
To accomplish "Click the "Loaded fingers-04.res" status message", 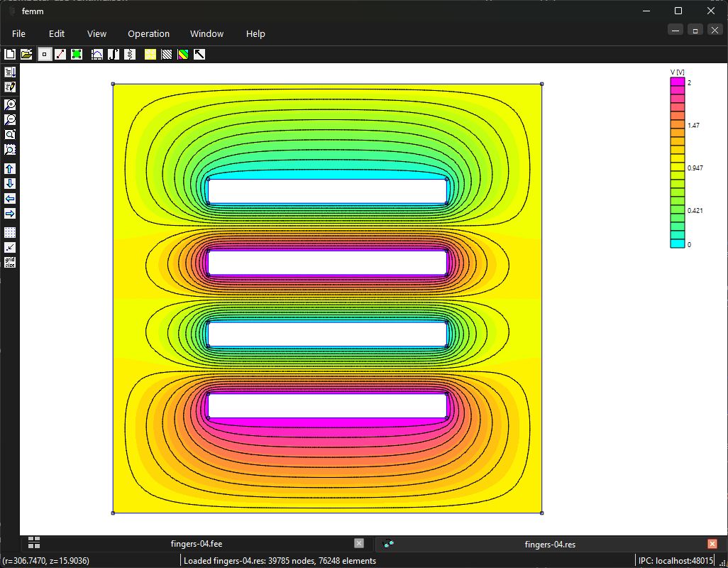I will click(x=280, y=561).
